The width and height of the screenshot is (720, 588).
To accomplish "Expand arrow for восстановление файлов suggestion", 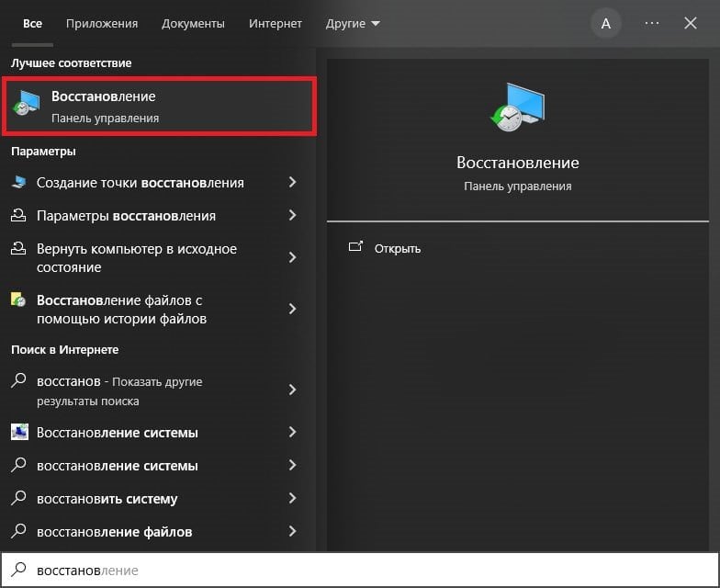I will [292, 531].
